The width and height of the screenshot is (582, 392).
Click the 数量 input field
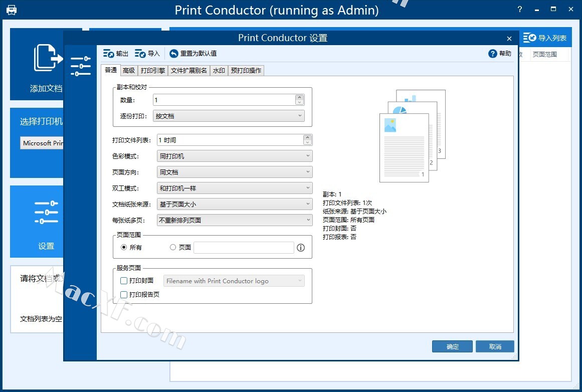(x=224, y=100)
